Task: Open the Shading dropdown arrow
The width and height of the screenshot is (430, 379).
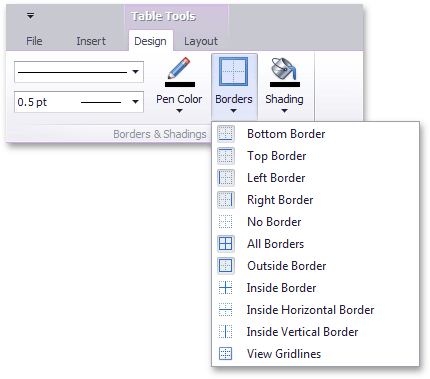Action: [x=284, y=111]
